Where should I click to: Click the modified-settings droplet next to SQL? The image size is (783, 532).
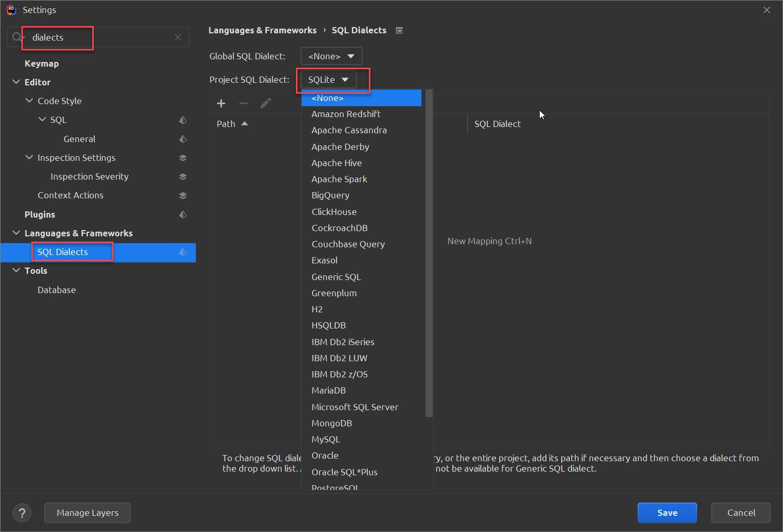(183, 120)
